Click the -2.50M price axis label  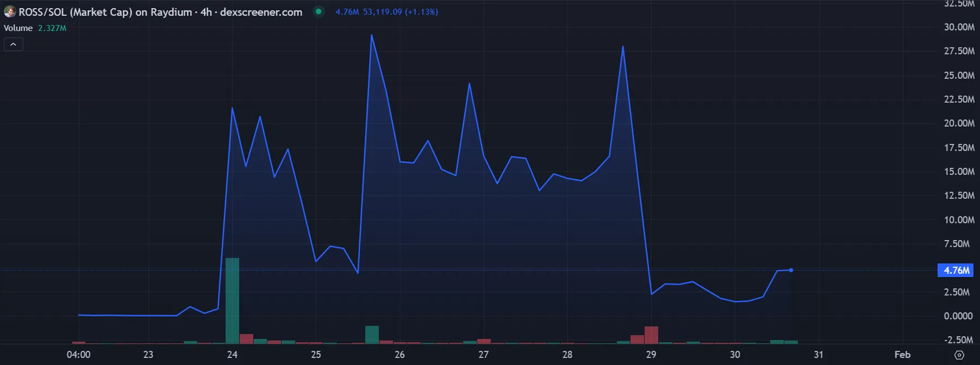tap(958, 340)
